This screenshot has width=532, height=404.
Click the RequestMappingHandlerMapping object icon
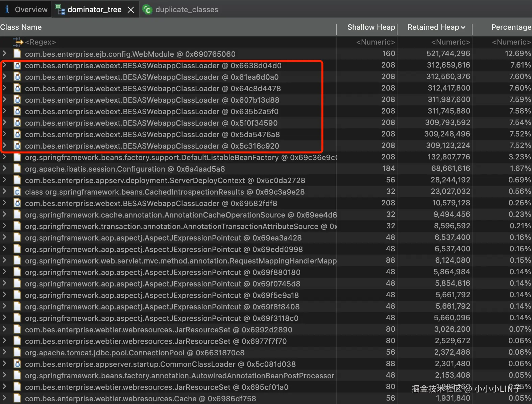pos(17,260)
